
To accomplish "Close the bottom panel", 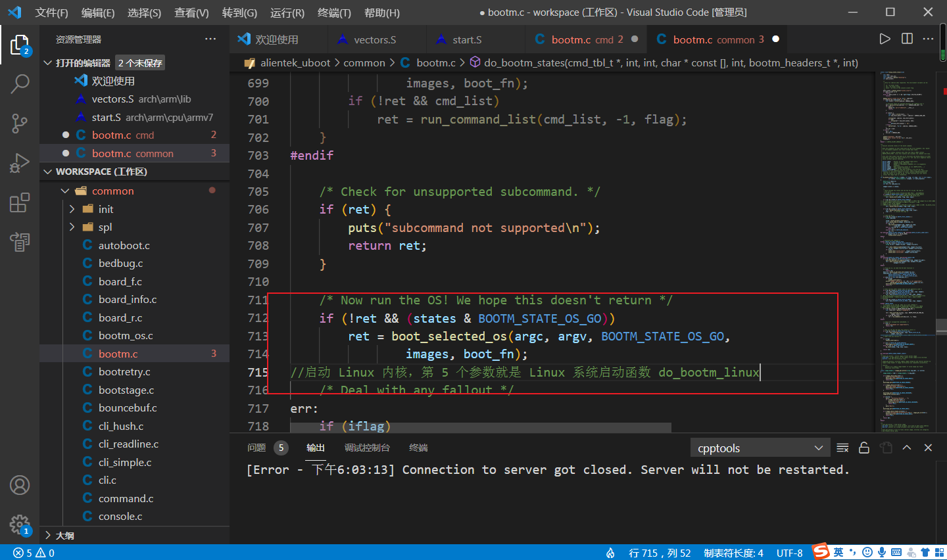I will 928,448.
